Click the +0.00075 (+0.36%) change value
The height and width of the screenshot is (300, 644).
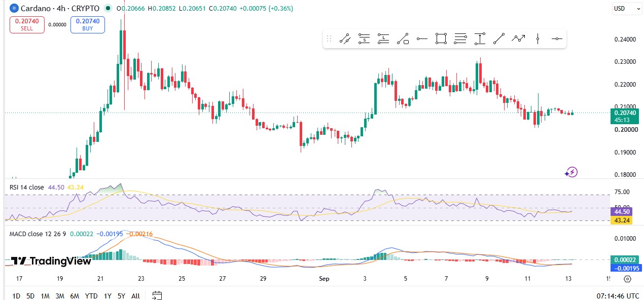pyautogui.click(x=266, y=9)
